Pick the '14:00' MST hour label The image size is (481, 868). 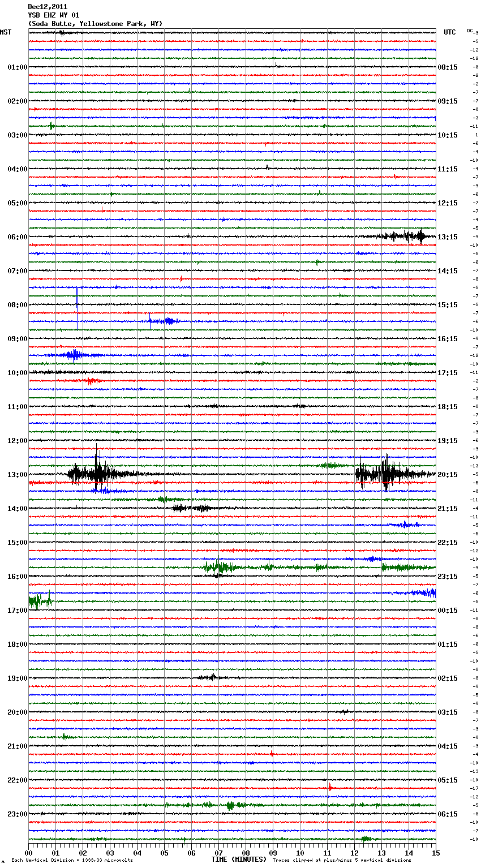(18, 509)
